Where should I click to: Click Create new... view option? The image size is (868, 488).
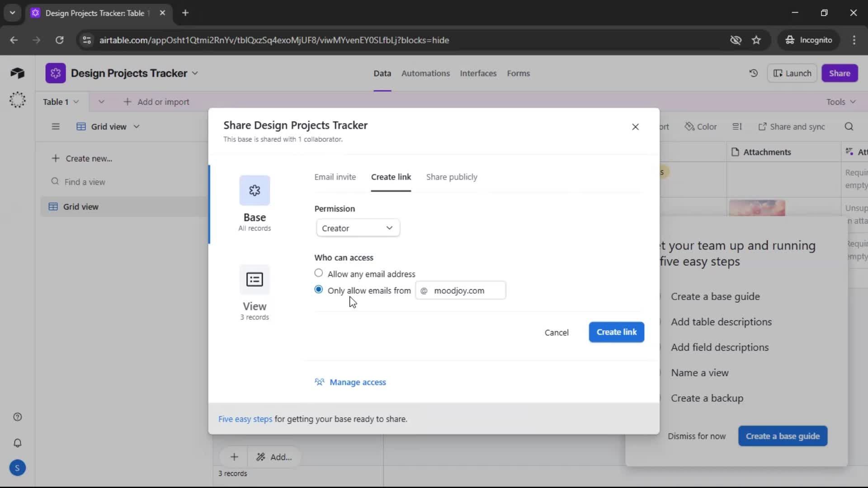point(81,159)
